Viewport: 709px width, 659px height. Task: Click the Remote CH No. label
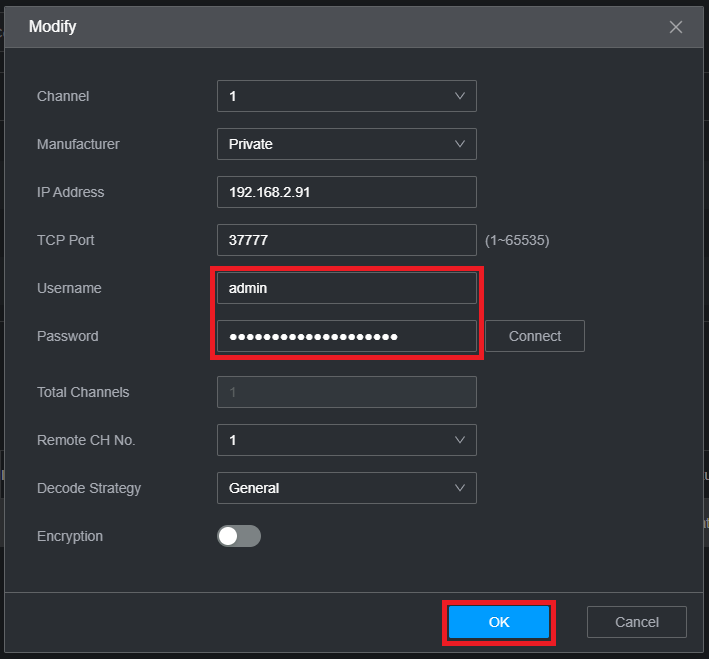coord(86,440)
